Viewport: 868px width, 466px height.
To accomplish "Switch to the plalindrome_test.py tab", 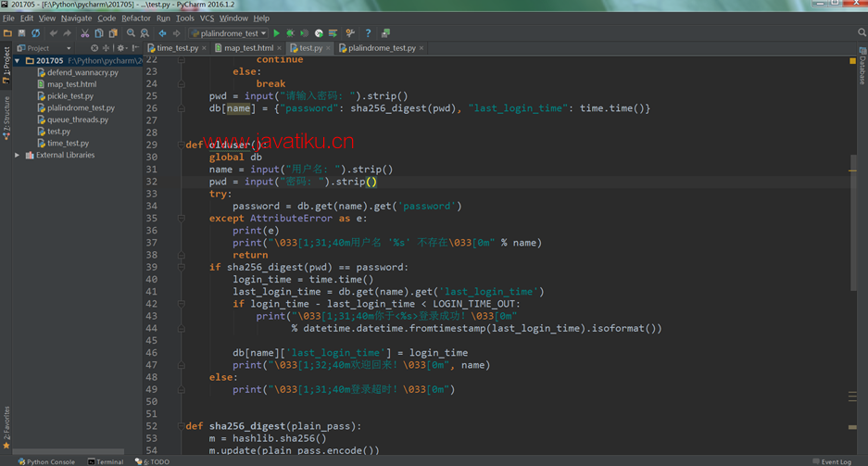I will pyautogui.click(x=382, y=48).
